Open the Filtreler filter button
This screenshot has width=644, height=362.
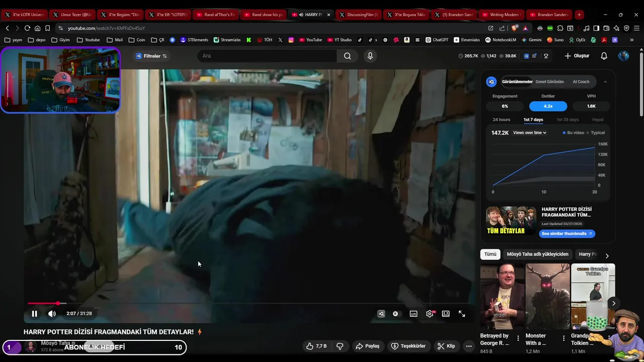coord(151,56)
